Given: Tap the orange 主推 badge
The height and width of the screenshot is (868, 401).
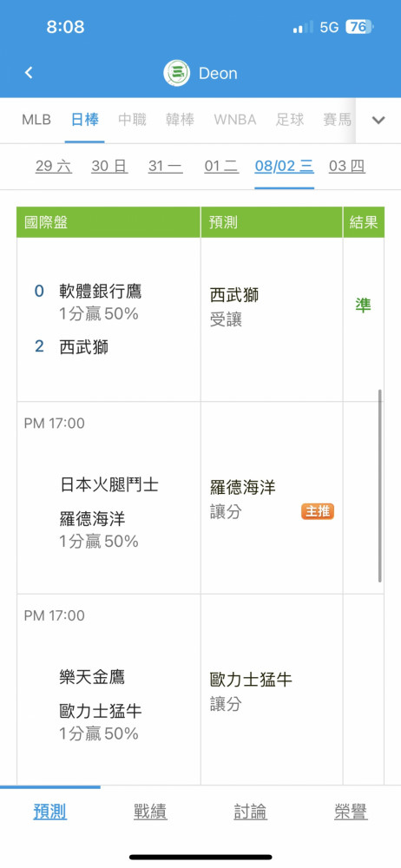Looking at the screenshot, I should point(318,511).
